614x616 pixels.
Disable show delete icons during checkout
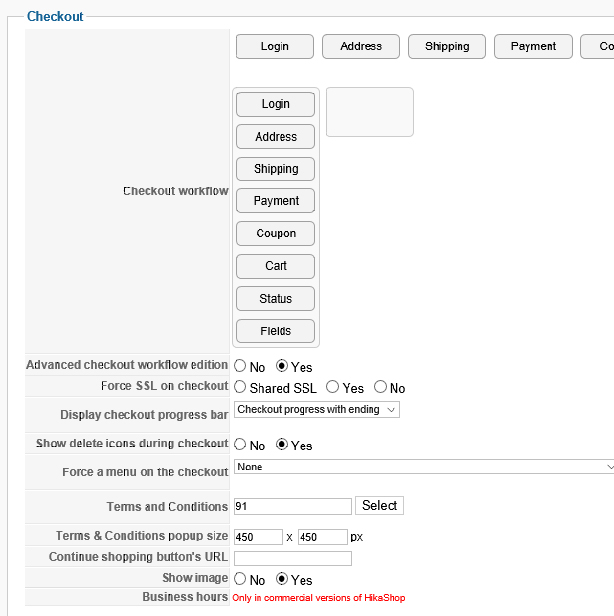pyautogui.click(x=240, y=445)
